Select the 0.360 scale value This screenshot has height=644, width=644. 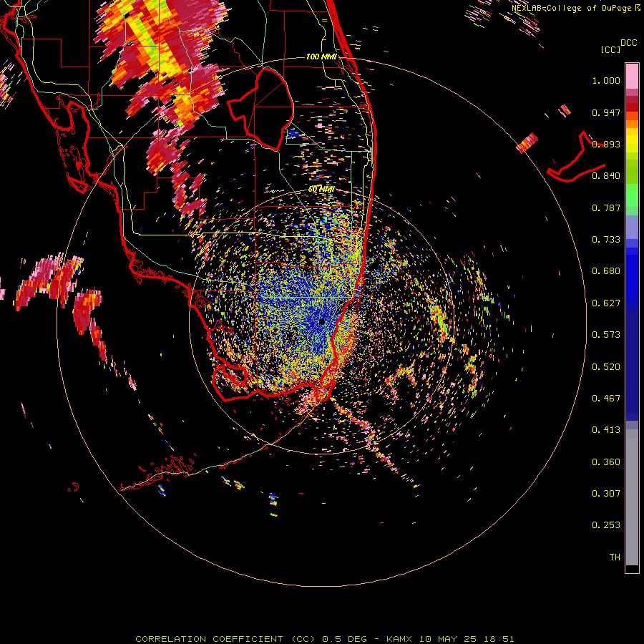click(x=606, y=462)
